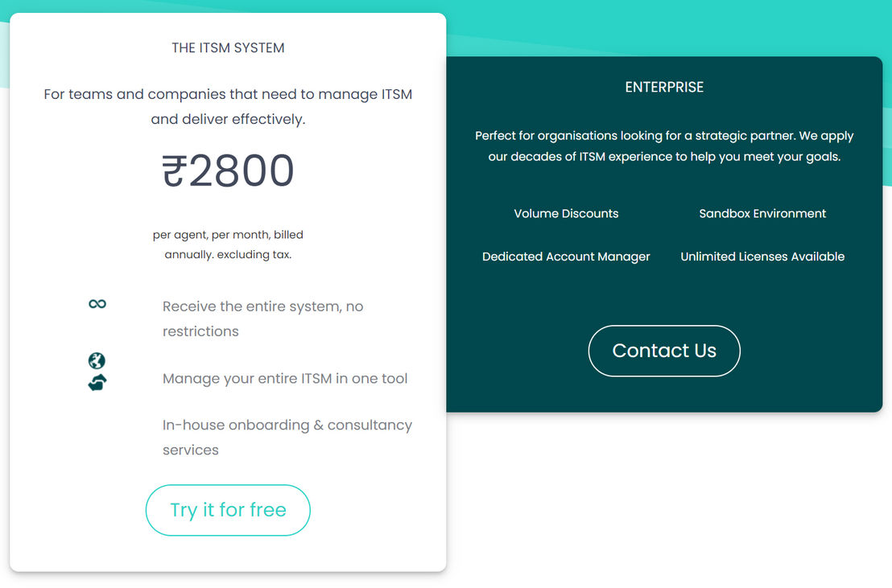Click Unlimited Licenses Available feature text
Screen dimensions: 892x588
pos(762,257)
